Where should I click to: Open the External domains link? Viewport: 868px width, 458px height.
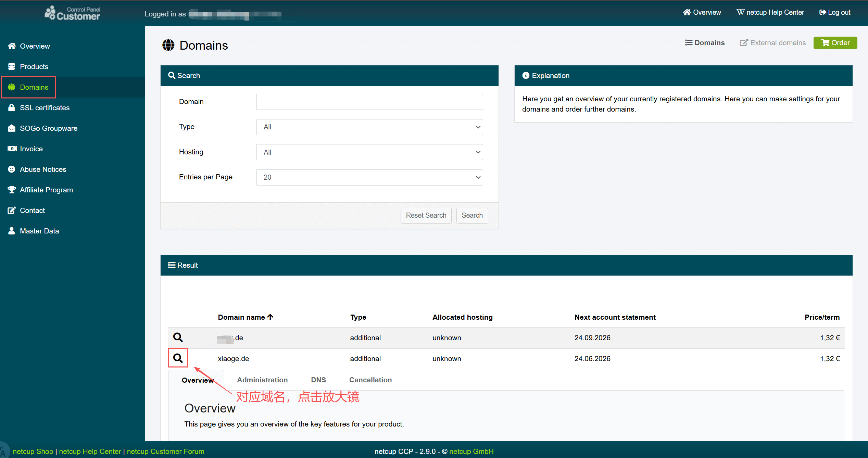click(773, 43)
